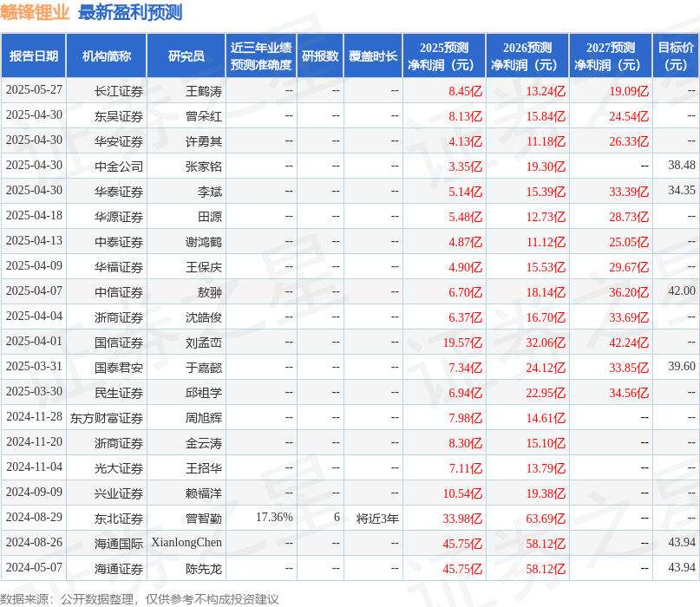
Task: Click the 2027预测净利润 column header
Action: pyautogui.click(x=611, y=55)
